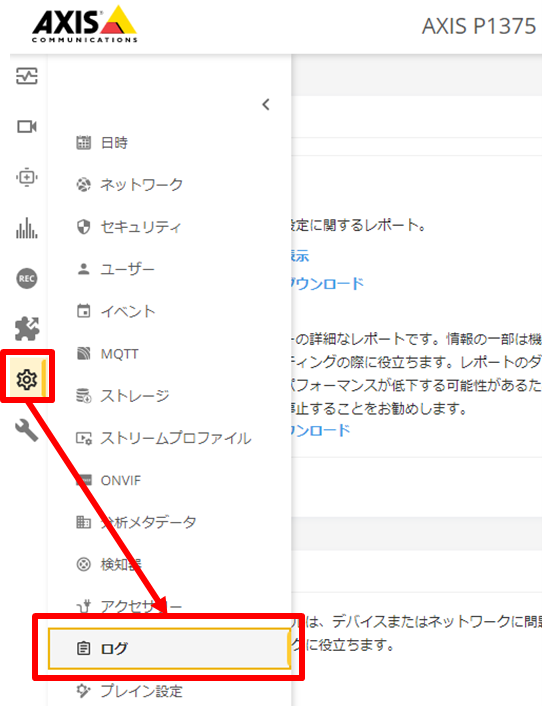Open the ユーザー menu item

169,269
